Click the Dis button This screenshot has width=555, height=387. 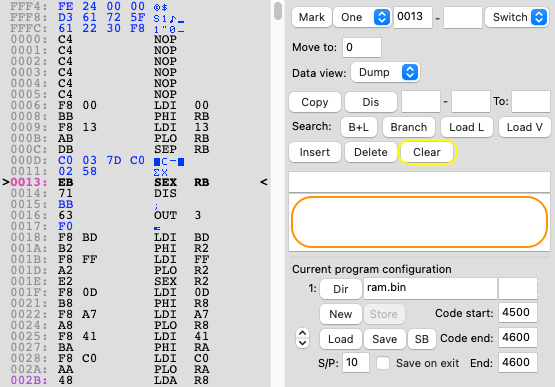pos(371,102)
